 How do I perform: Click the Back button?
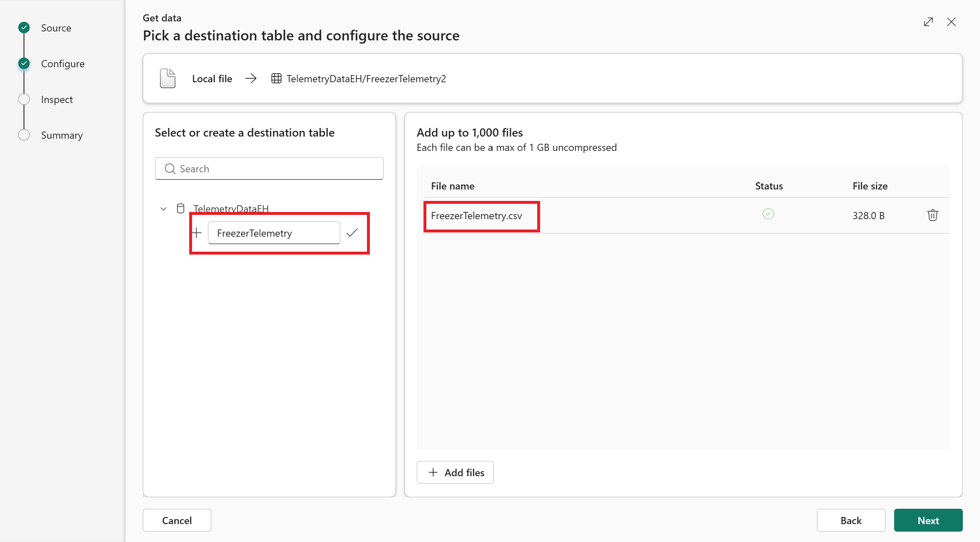coord(851,520)
